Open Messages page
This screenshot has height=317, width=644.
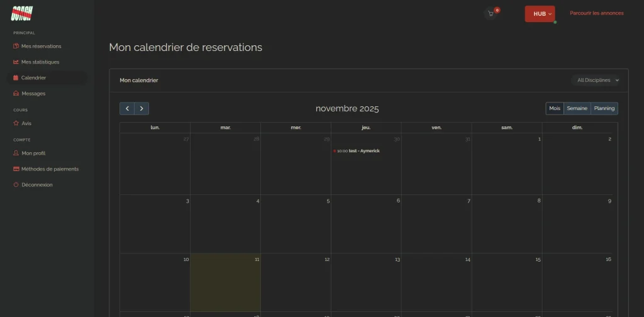click(x=33, y=93)
